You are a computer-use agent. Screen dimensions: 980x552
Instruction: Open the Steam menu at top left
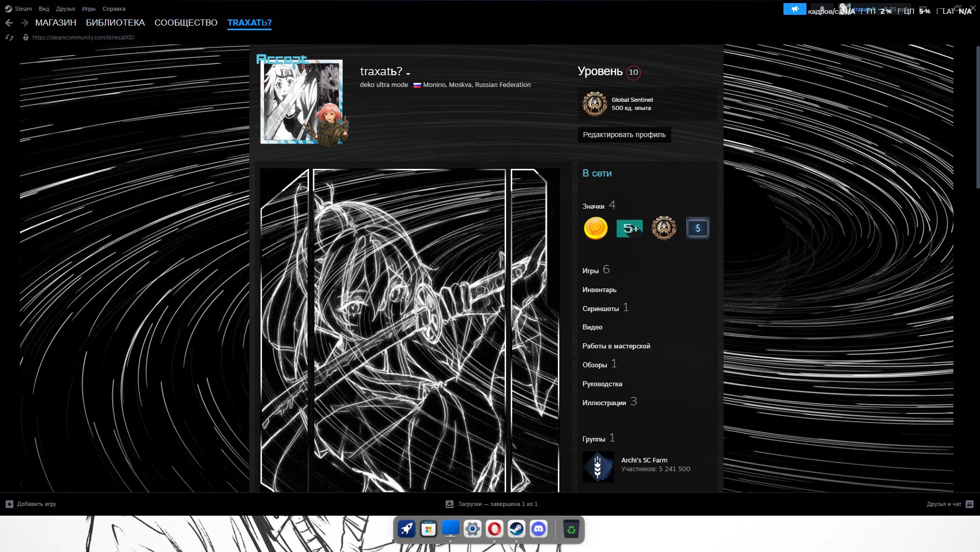18,9
